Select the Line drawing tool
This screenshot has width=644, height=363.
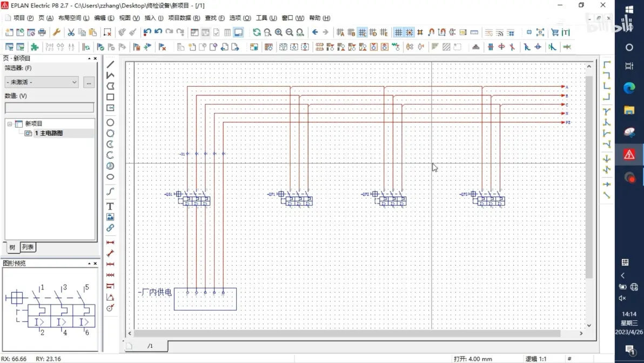click(110, 64)
